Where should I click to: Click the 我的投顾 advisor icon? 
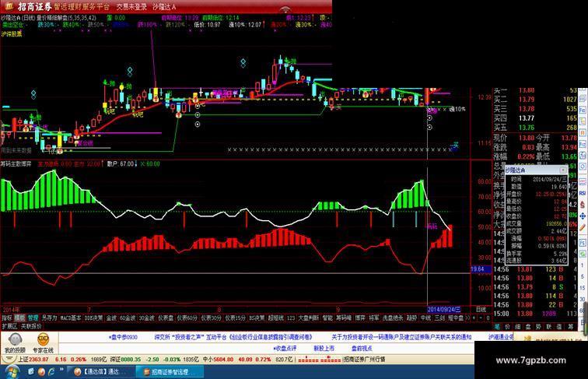point(15,343)
